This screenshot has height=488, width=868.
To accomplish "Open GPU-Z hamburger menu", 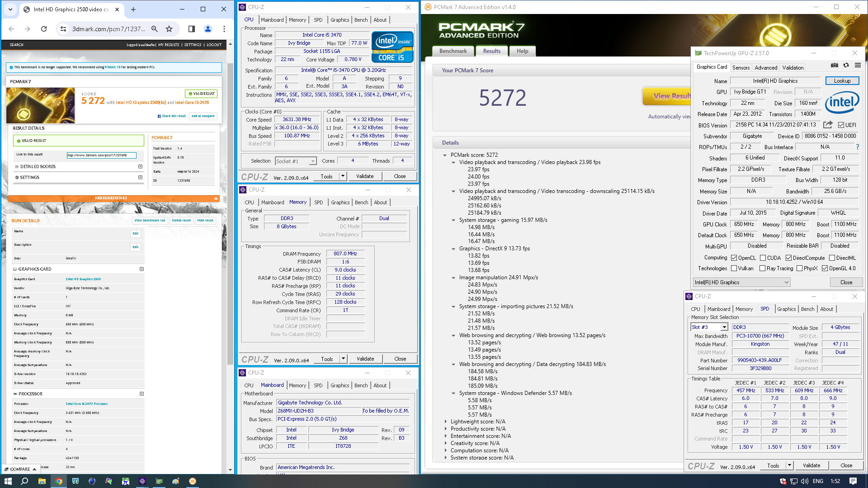I will coord(858,66).
